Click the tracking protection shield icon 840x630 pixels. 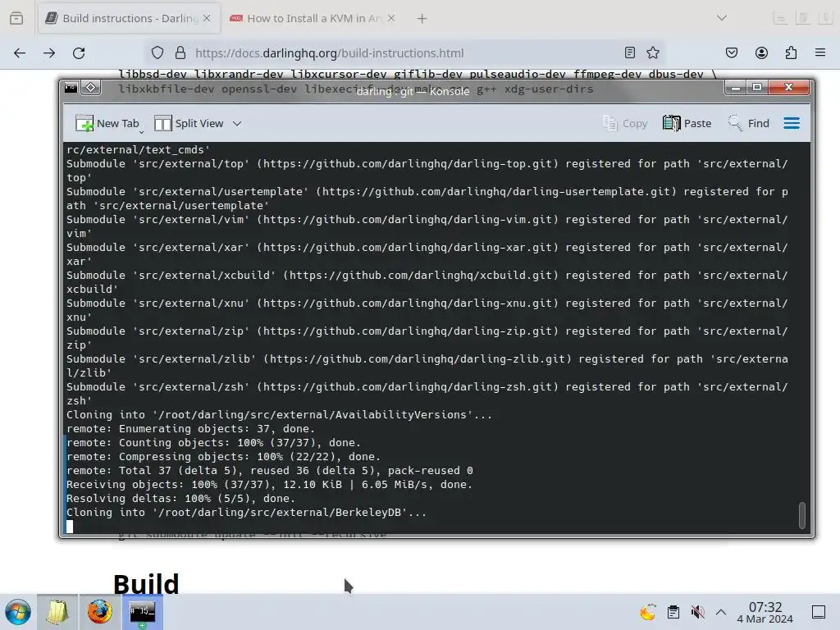tap(157, 53)
